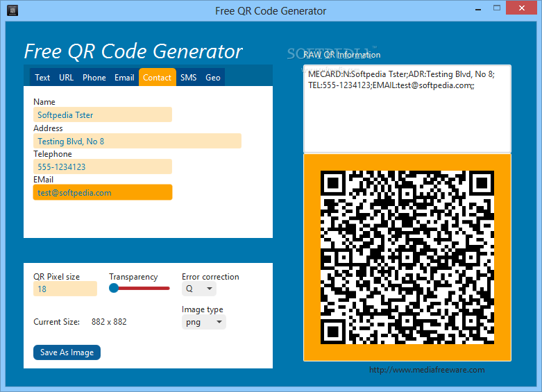
Task: Open the Error correction dropdown
Action: pyautogui.click(x=199, y=289)
